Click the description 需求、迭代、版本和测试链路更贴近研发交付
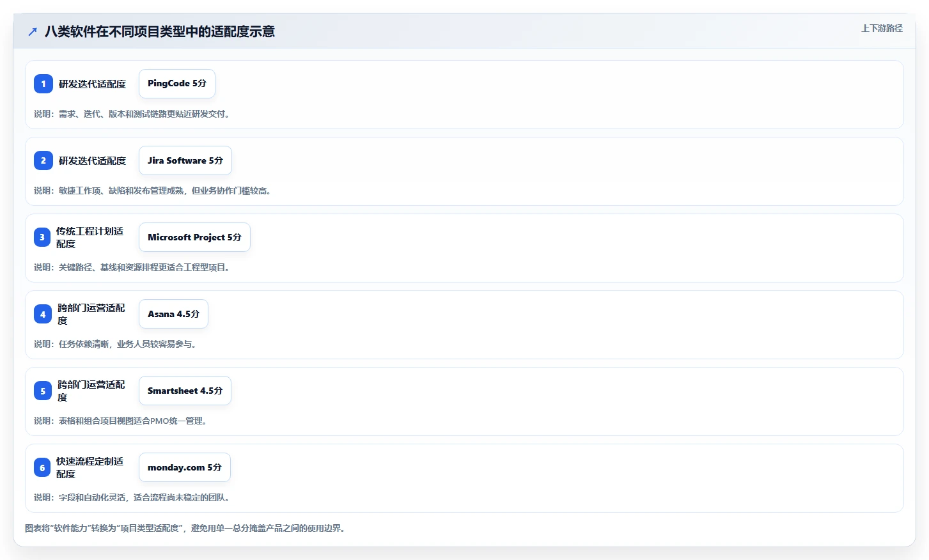The image size is (929, 560). 132,114
